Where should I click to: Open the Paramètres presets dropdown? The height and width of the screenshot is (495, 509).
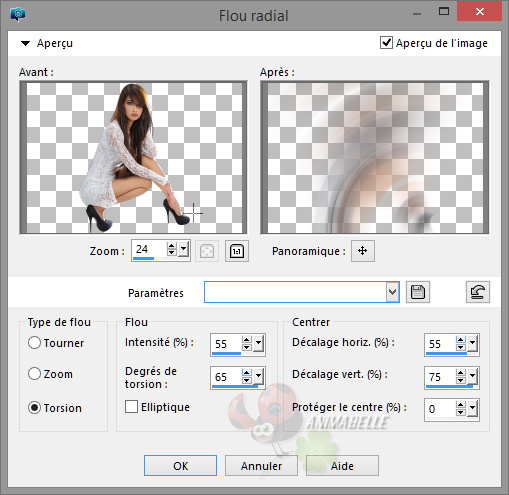click(x=392, y=292)
